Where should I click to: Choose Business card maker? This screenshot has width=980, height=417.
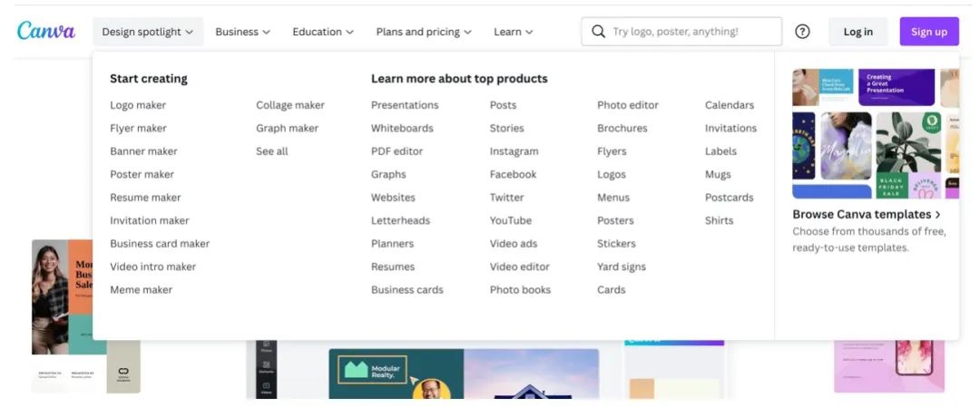click(x=160, y=244)
